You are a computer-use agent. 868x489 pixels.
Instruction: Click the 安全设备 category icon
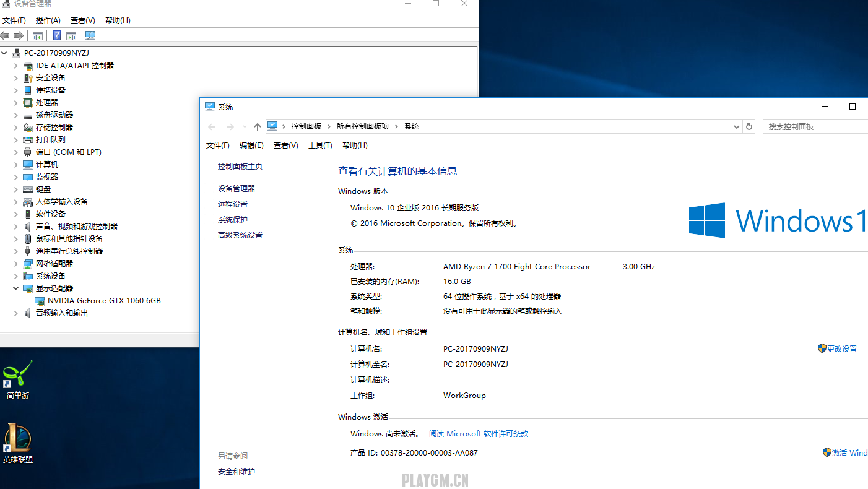28,78
